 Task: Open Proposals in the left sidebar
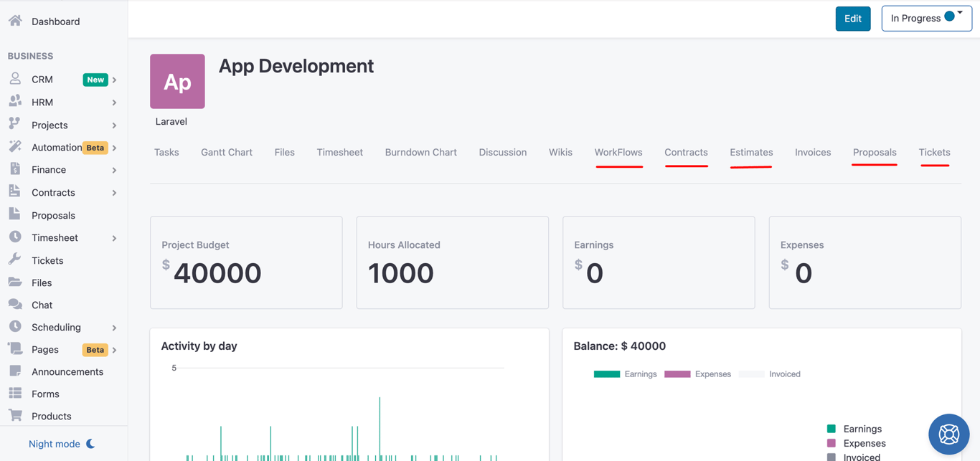(53, 215)
